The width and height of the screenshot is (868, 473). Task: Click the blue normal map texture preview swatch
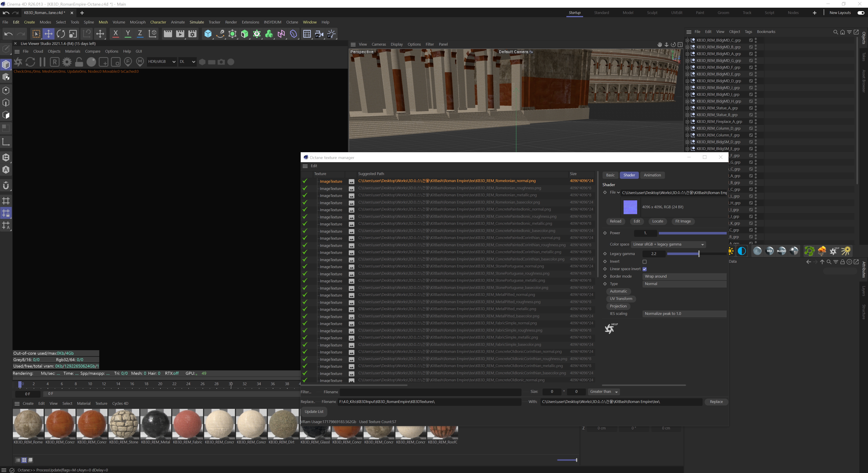pos(630,207)
